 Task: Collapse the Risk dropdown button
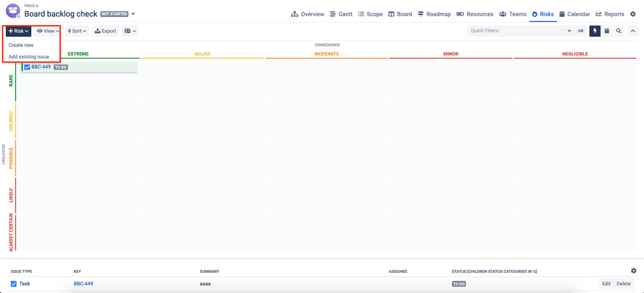click(x=19, y=31)
